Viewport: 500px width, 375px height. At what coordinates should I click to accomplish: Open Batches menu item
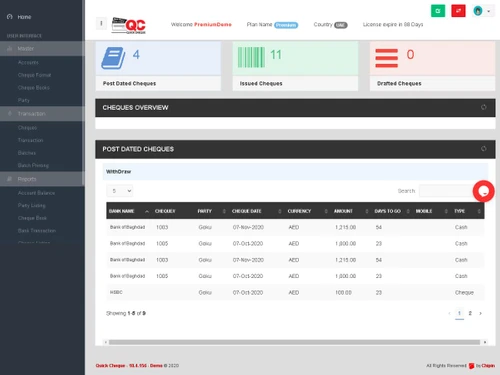[x=27, y=153]
